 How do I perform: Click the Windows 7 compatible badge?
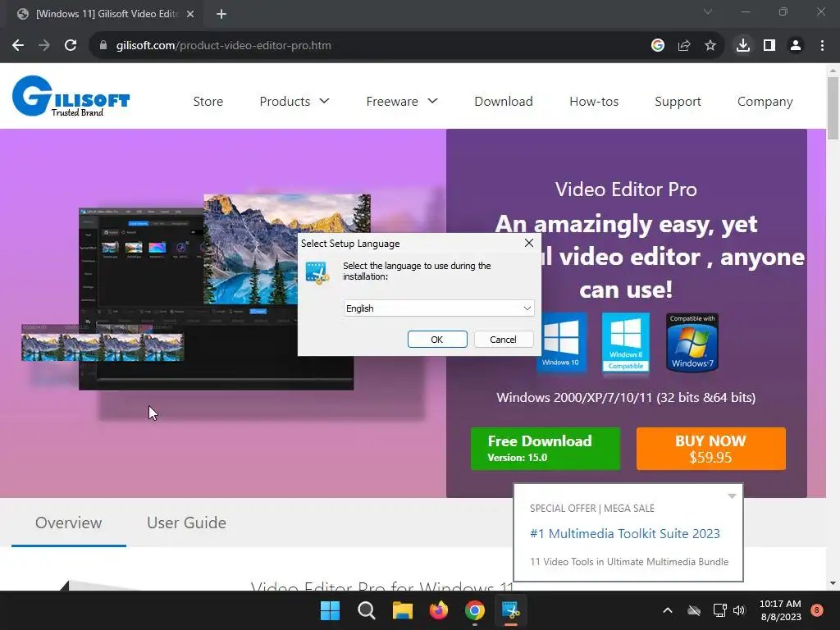[692, 342]
